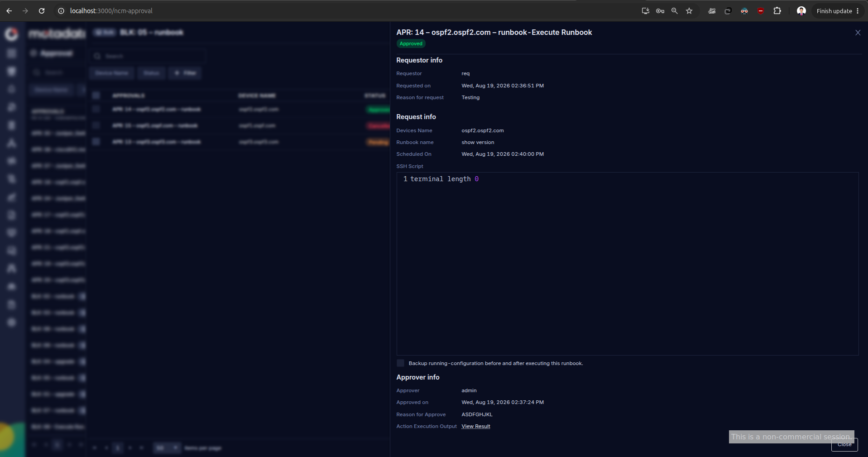Bookmark this page with the star icon

tap(689, 11)
